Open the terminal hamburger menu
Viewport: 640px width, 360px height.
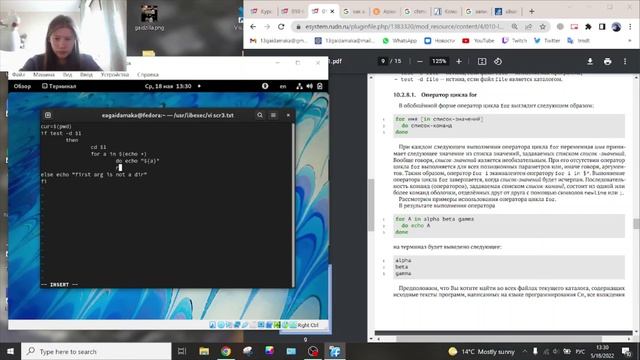273,115
